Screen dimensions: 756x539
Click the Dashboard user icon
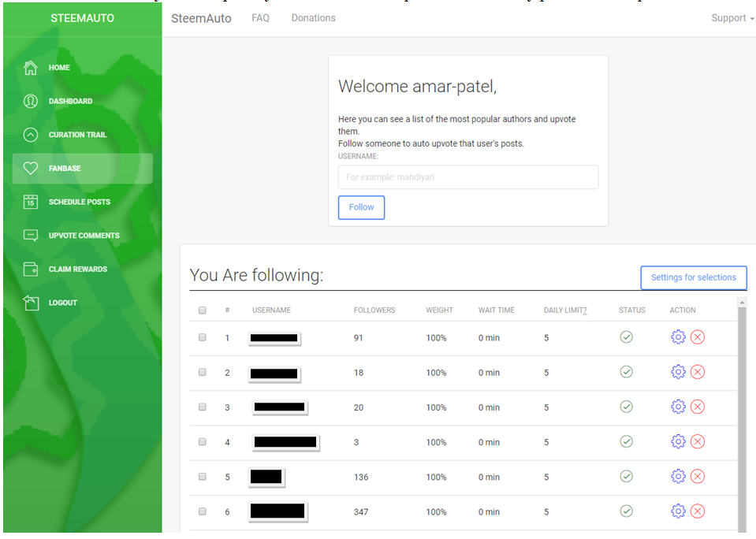coord(31,101)
